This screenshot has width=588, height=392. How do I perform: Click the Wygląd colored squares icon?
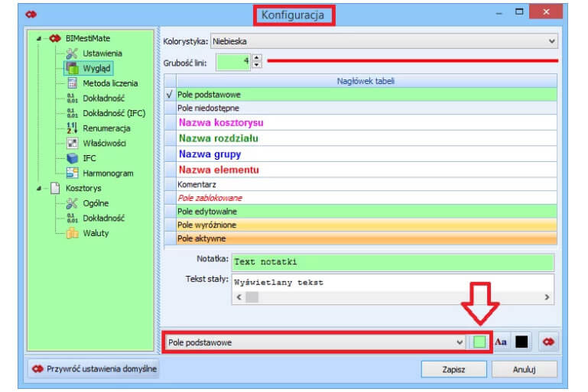click(73, 68)
